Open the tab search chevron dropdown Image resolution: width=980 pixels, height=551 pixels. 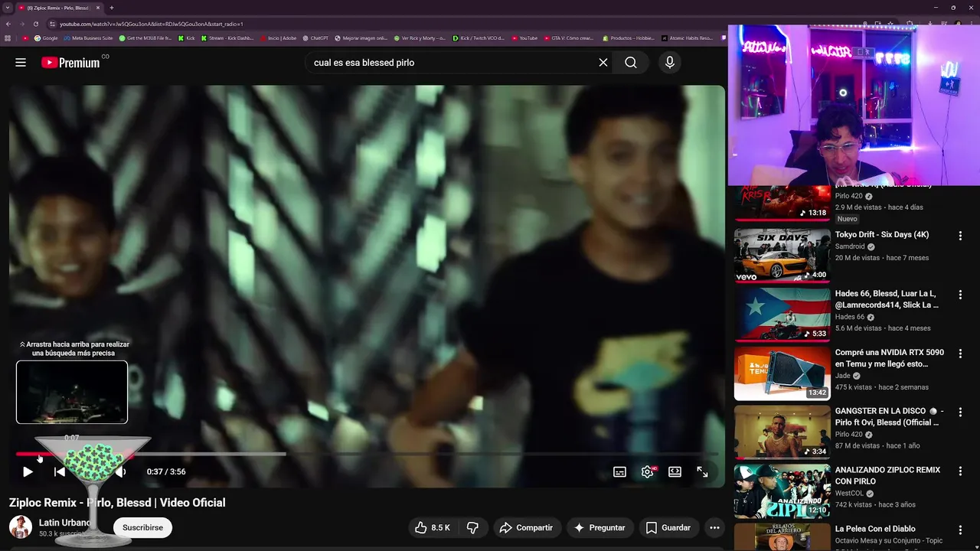[x=8, y=8]
